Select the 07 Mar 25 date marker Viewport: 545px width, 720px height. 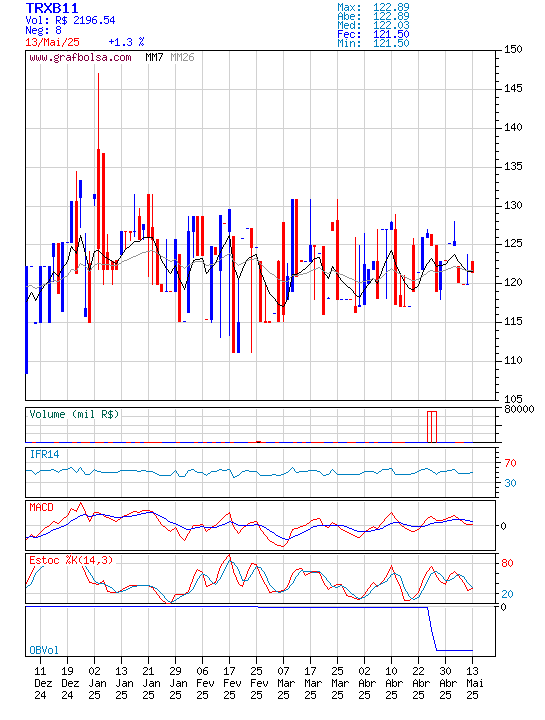click(x=283, y=683)
